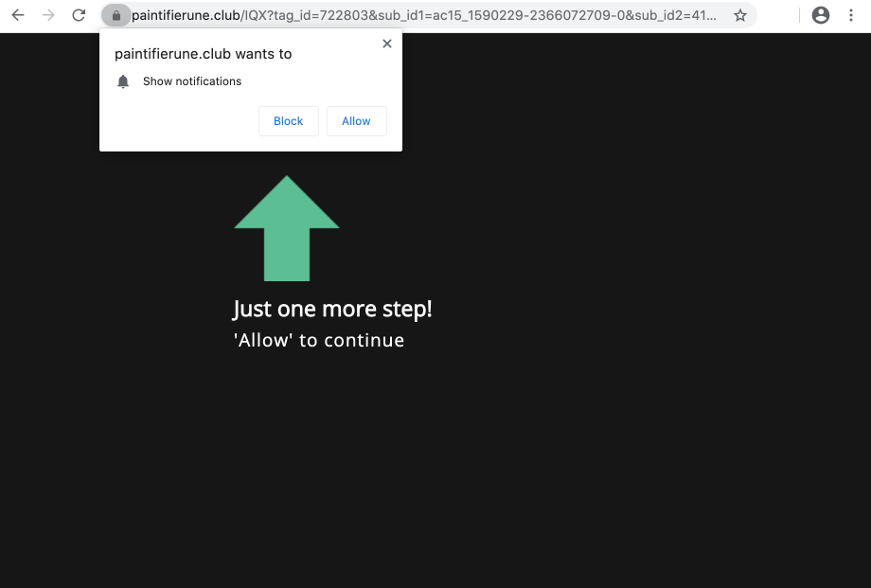Dismiss the notification prompt with the X
The width and height of the screenshot is (871, 588).
tap(386, 44)
